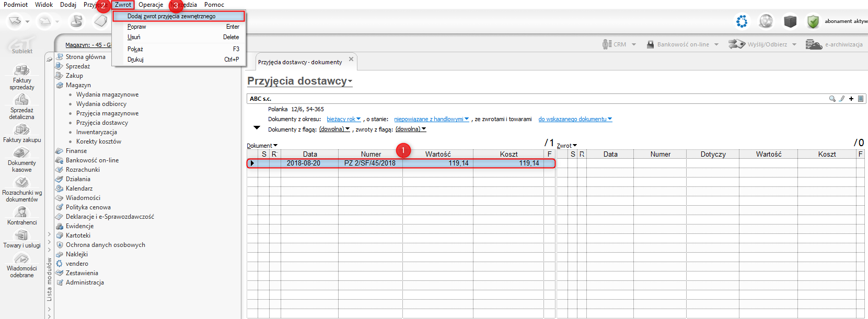
Task: Open the Wiadomości odebrane sidebar shortcut
Action: coord(22,264)
